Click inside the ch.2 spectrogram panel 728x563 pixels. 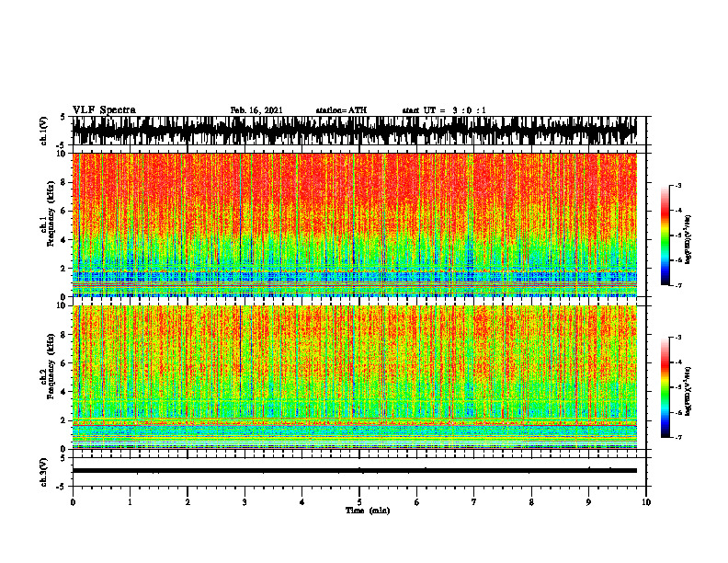[x=355, y=377]
